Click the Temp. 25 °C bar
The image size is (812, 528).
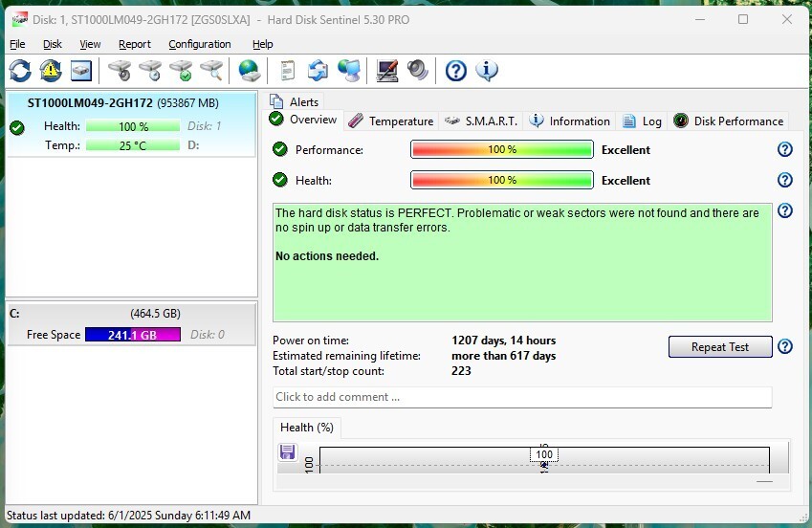[133, 145]
